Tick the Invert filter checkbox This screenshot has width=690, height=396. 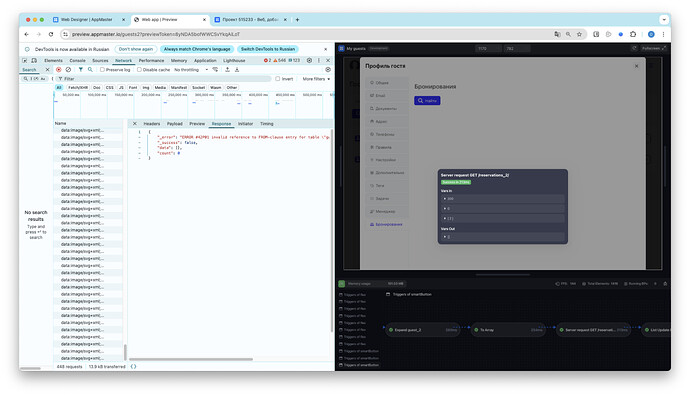278,79
